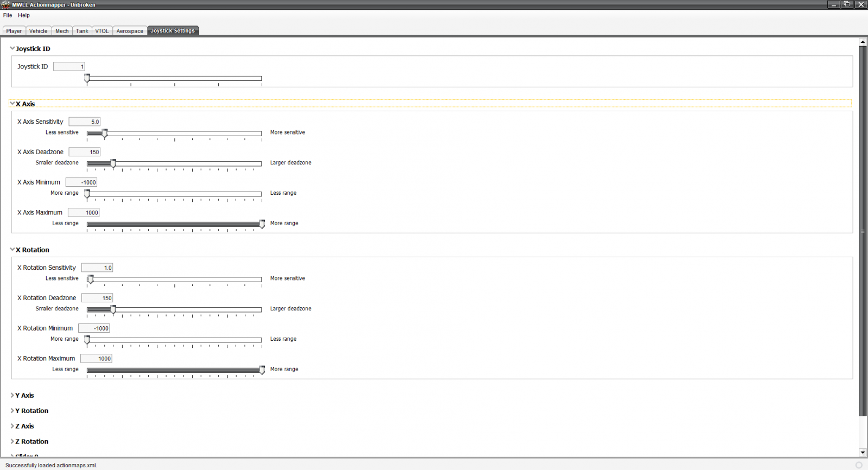868x470 pixels.
Task: Click the X Axis Deadzone slider handle
Action: tap(113, 164)
